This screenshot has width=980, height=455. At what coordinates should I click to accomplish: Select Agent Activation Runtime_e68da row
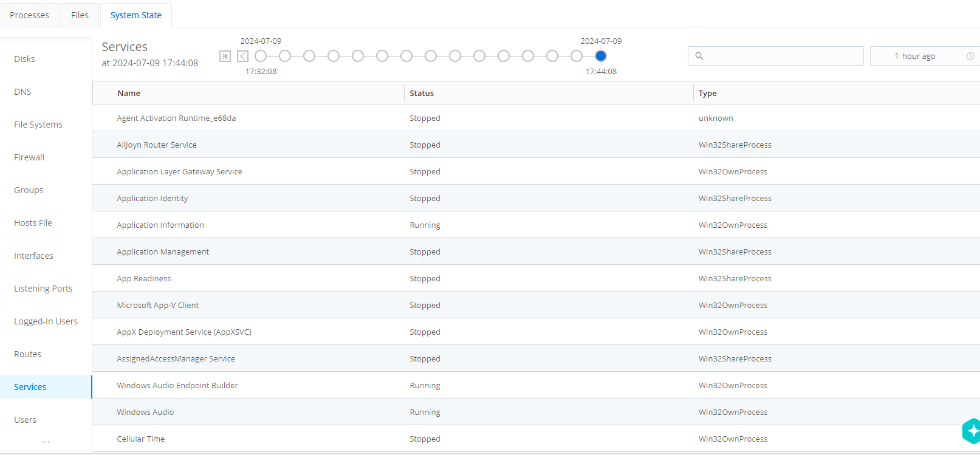click(x=536, y=118)
